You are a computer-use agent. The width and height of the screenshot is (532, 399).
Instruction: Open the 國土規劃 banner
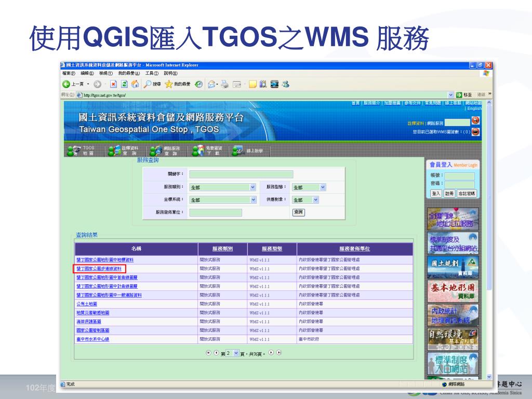pos(453,267)
